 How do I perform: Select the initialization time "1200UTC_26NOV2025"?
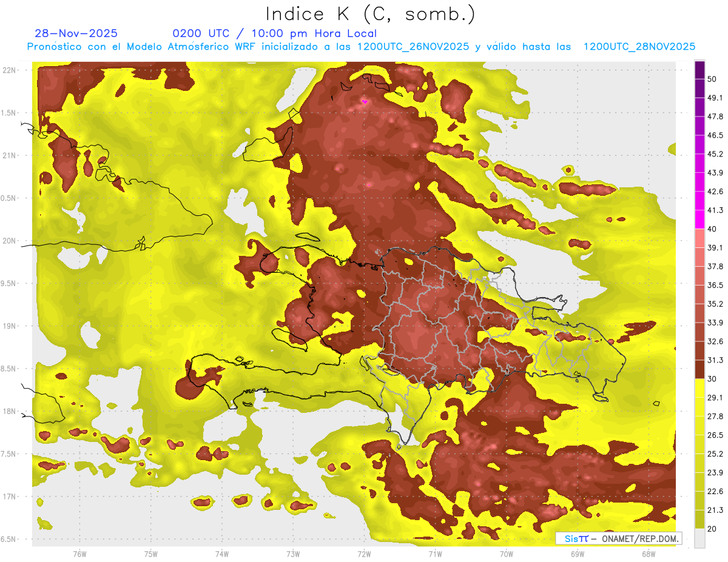click(413, 47)
